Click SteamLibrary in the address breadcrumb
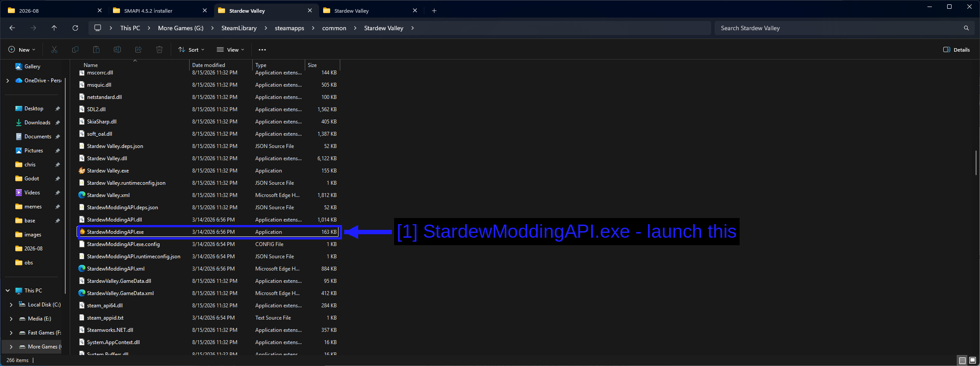This screenshot has width=980, height=366. (x=239, y=28)
